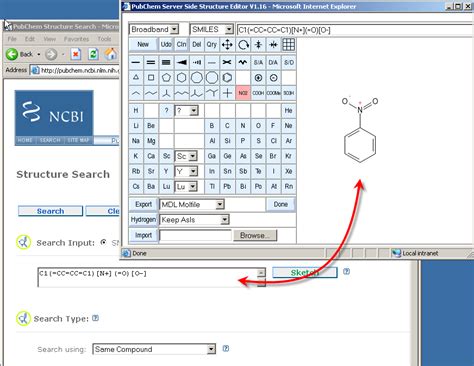The image size is (474, 366).
Task: Click the horizontal flip icon
Action: coord(273,45)
